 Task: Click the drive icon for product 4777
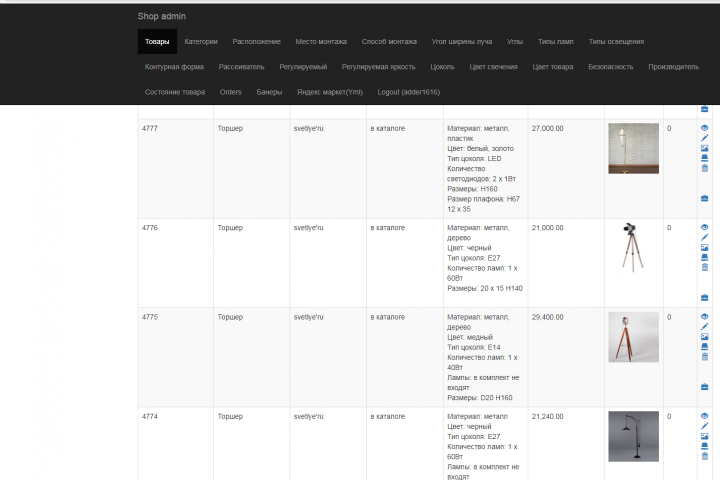pyautogui.click(x=704, y=158)
